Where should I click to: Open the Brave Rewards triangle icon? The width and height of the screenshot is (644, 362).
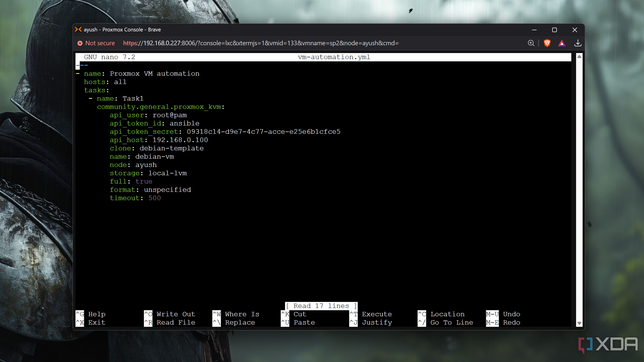click(562, 43)
